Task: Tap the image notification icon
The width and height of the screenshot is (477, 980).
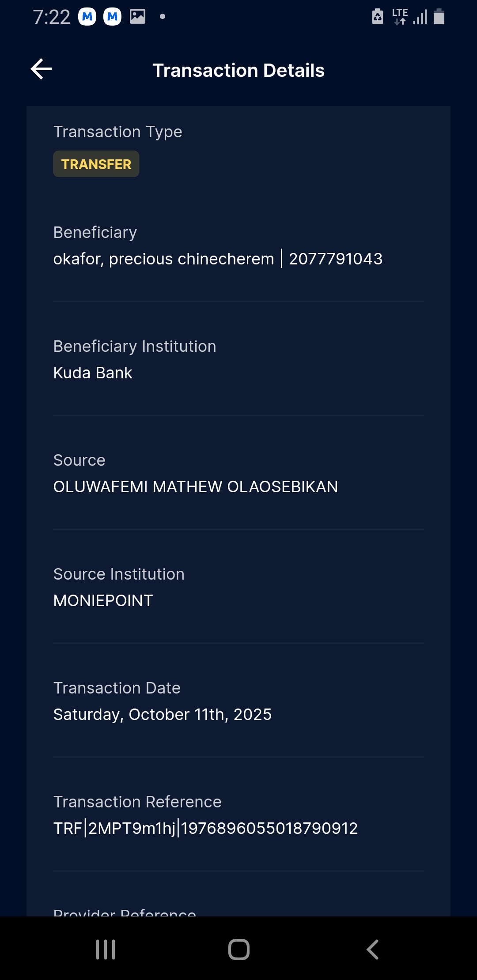Action: click(x=137, y=17)
